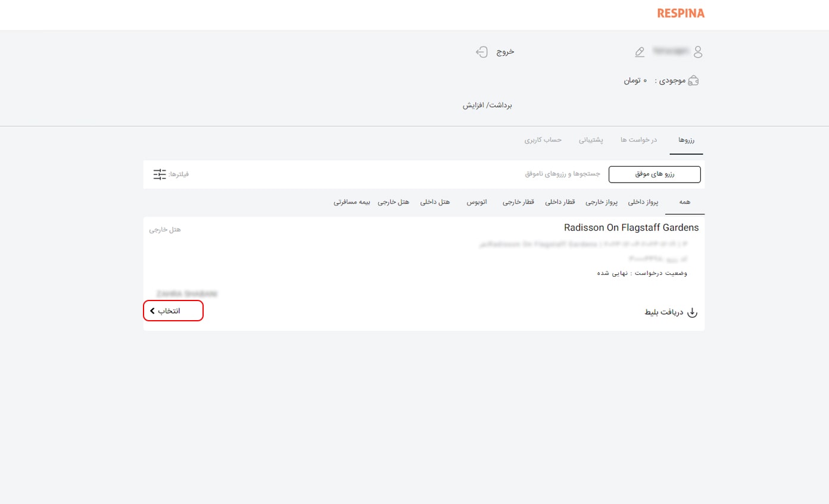Click the خروج logout link
The height and width of the screenshot is (504, 829).
point(506,52)
